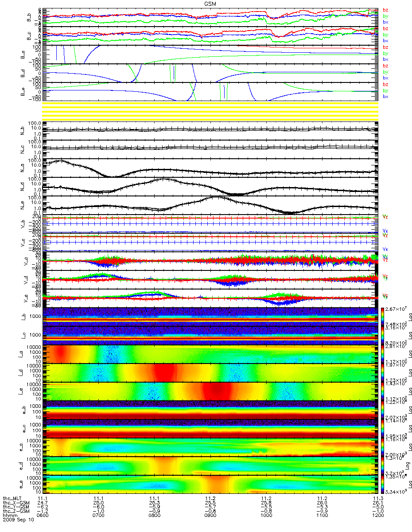The image size is (412, 532).
Task: Select the X-GSM value 24.7
Action: coord(43,502)
